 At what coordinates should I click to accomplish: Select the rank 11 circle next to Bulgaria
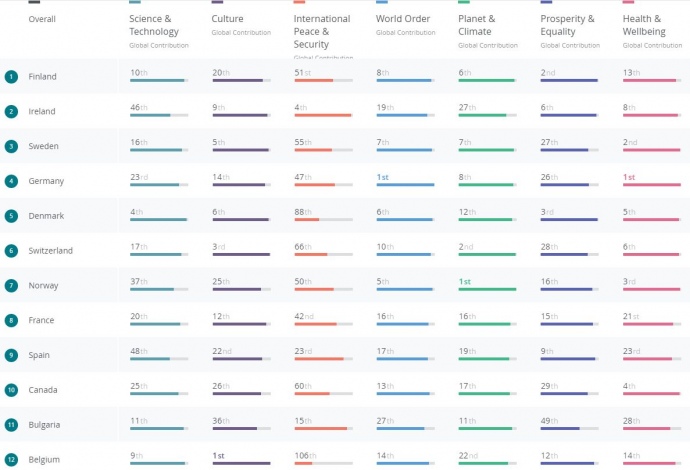click(11, 425)
